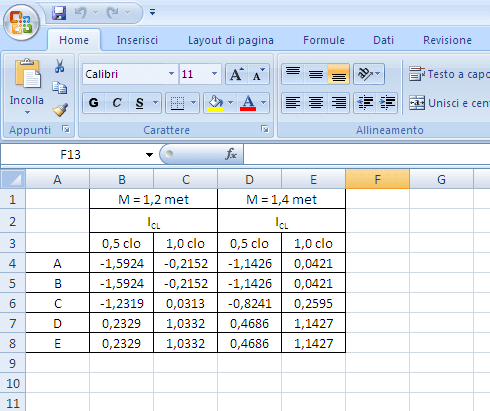Increase the cell indent
The width and height of the screenshot is (490, 411).
[387, 103]
